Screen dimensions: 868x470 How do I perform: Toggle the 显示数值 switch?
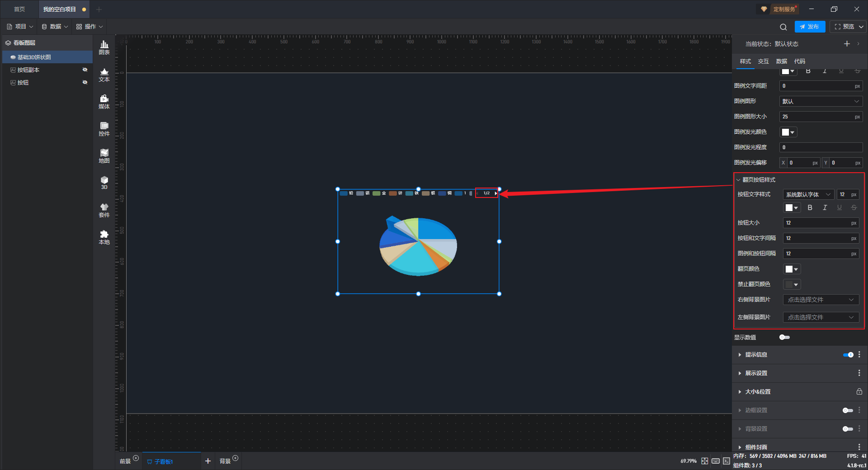pyautogui.click(x=784, y=338)
